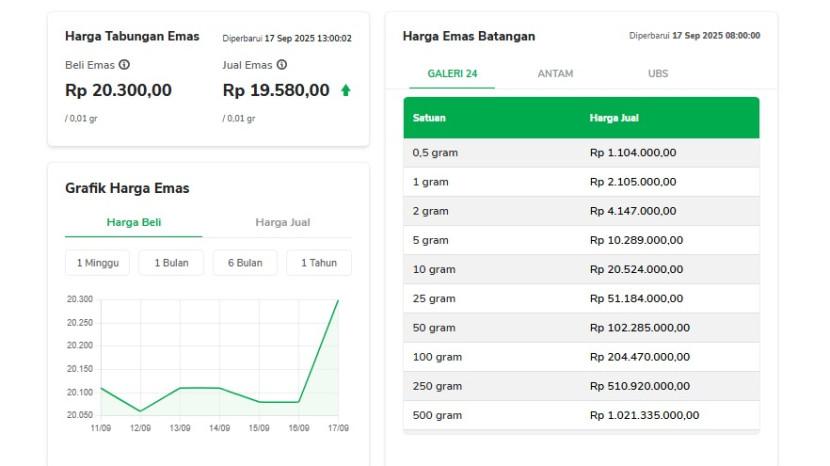Open the ANTAM gold bar tab
830x466 pixels.
pos(555,74)
